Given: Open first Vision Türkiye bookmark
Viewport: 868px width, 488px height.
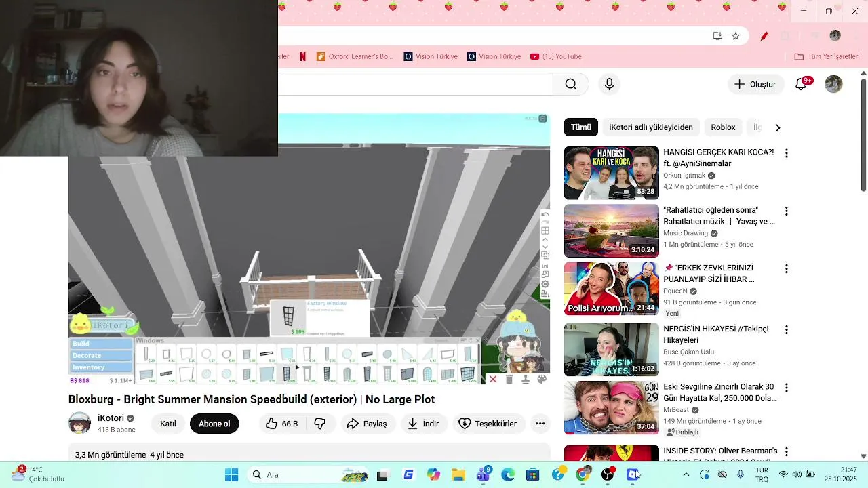Looking at the screenshot, I should click(x=431, y=56).
